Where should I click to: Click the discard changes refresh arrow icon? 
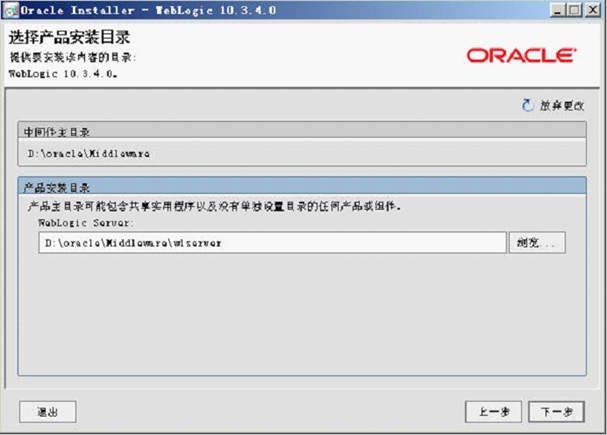527,105
